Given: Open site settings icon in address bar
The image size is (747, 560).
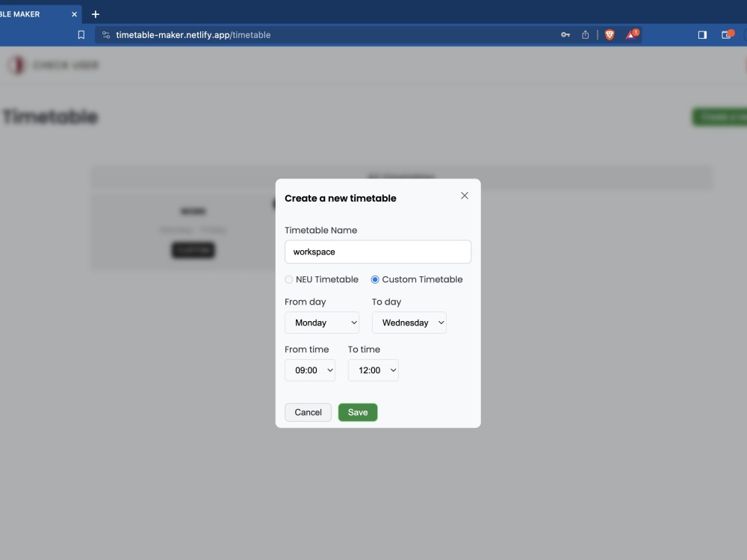Looking at the screenshot, I should tap(106, 35).
